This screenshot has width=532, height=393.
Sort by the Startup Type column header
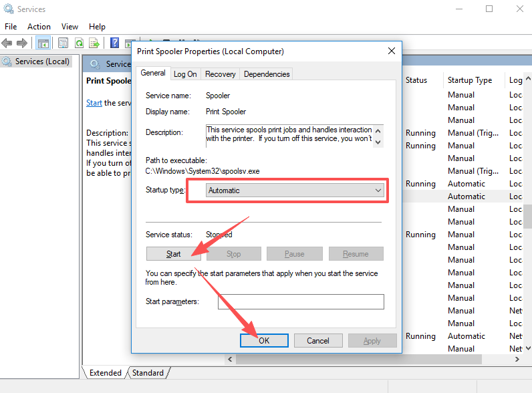473,80
